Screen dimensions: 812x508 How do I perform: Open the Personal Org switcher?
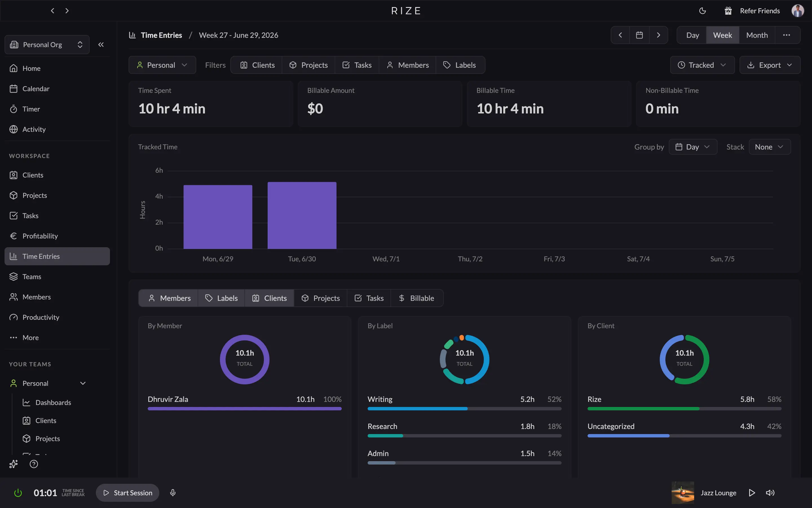(47, 44)
